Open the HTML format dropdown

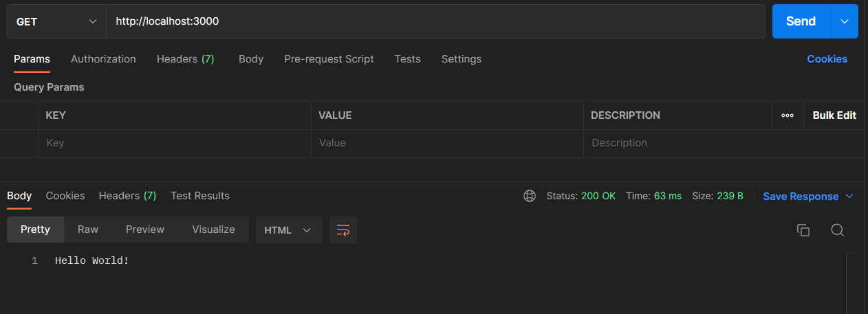(288, 230)
